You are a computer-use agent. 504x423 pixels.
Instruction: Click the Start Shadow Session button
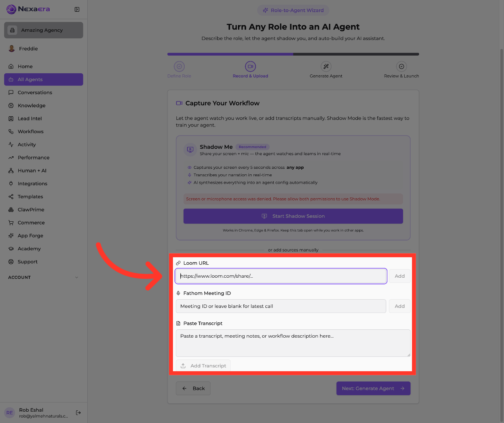click(x=293, y=216)
